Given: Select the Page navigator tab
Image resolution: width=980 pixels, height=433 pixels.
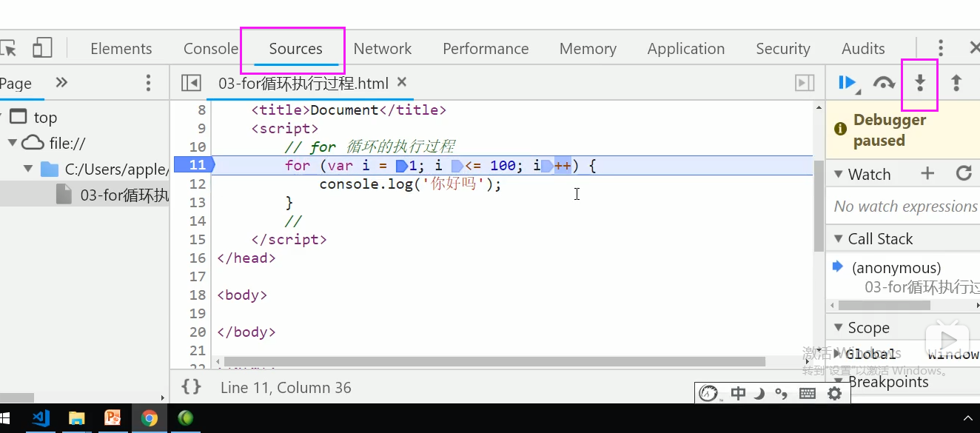Looking at the screenshot, I should (16, 83).
